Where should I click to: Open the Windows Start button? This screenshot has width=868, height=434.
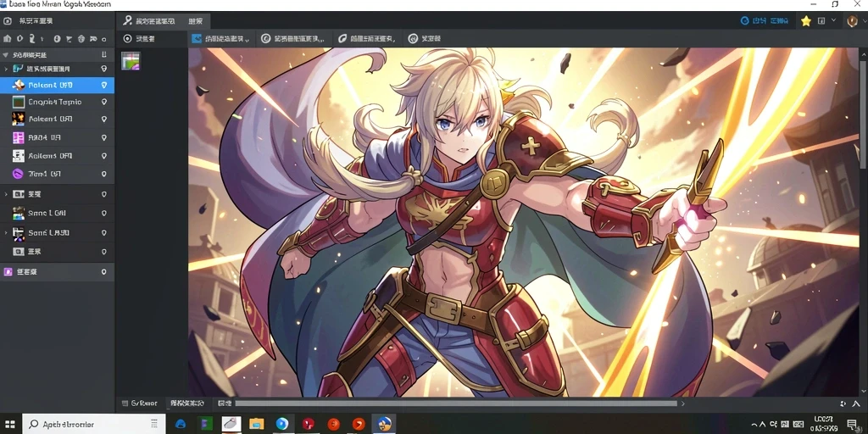click(10, 424)
